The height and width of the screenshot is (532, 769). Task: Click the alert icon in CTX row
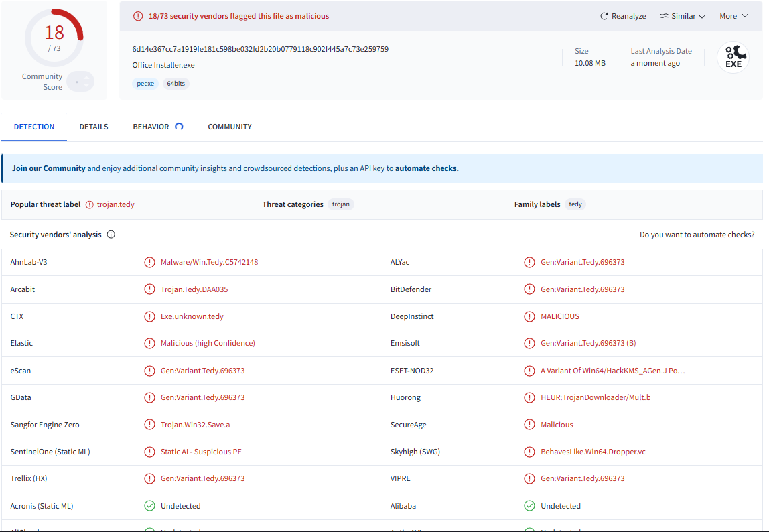[149, 316]
